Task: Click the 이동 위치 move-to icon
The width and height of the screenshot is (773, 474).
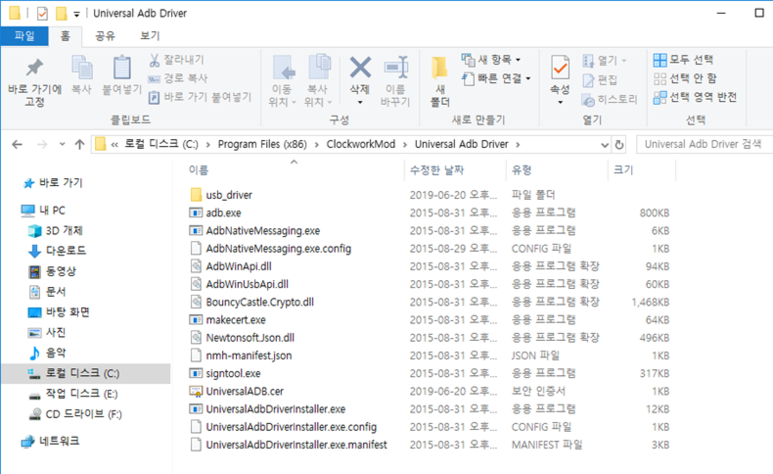Action: 284,67
